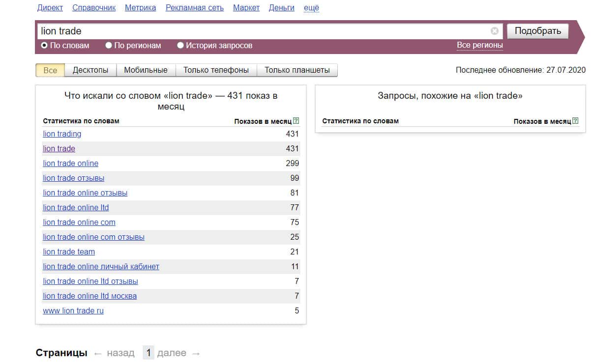The height and width of the screenshot is (364, 596).
Task: Switch to the 'Мобильные' tab
Action: click(x=146, y=70)
